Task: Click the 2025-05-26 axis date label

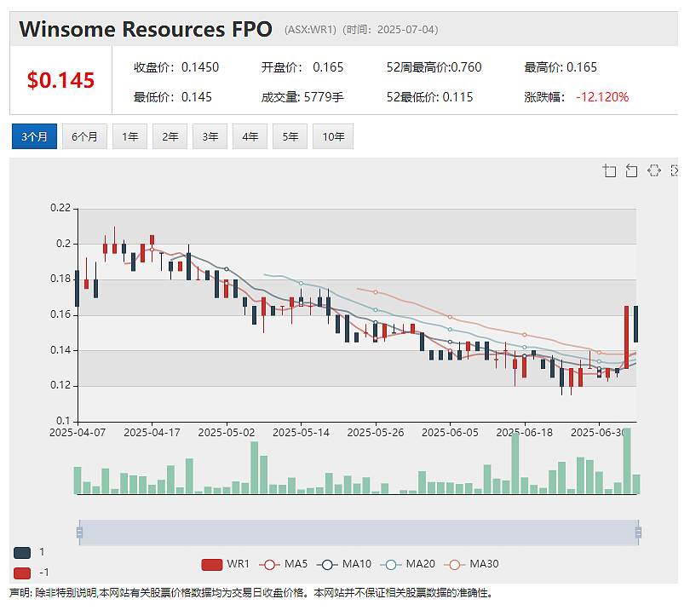Action: [376, 433]
